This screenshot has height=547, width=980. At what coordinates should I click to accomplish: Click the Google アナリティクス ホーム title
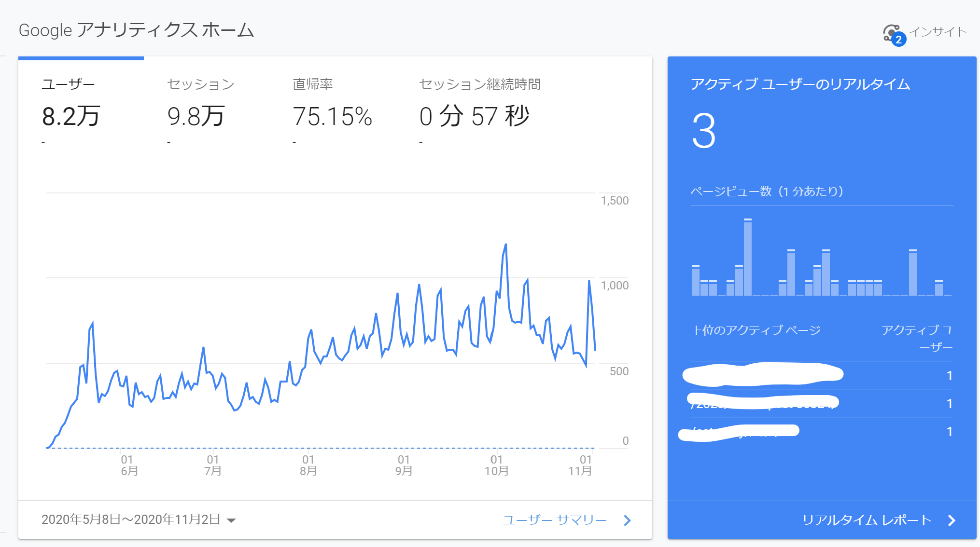(136, 30)
